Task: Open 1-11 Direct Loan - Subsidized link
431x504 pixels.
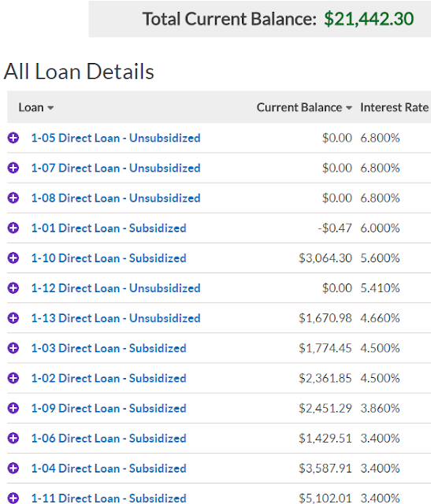Action: [x=109, y=498]
